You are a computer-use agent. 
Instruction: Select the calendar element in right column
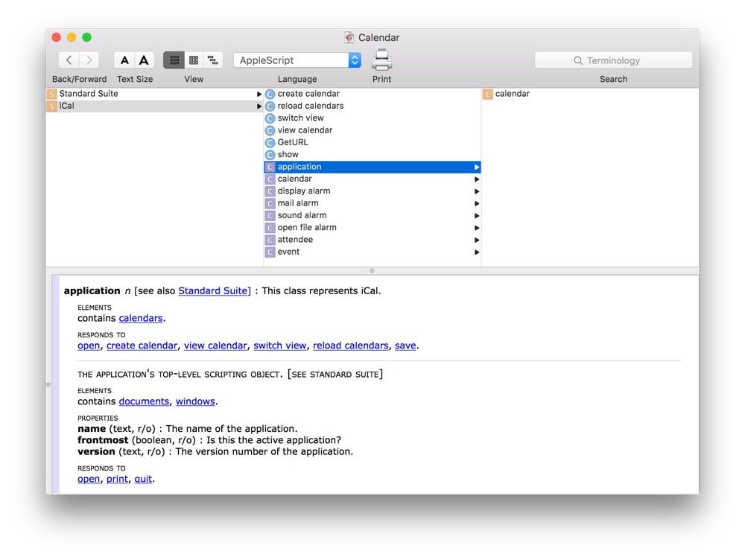(x=590, y=94)
